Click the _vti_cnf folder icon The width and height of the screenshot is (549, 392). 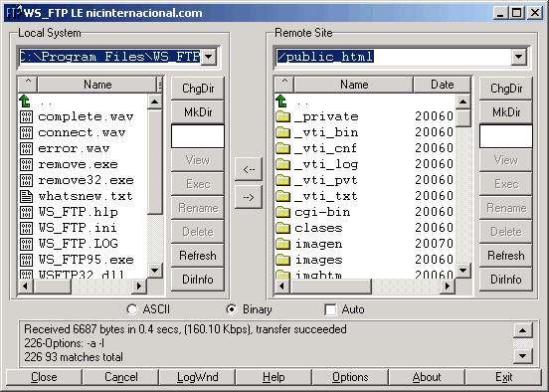click(x=282, y=148)
